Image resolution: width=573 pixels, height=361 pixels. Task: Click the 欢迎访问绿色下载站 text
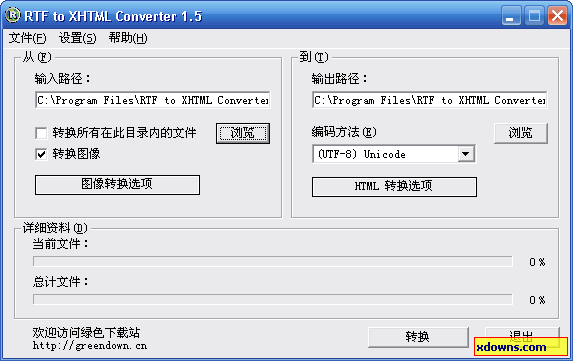[86, 332]
